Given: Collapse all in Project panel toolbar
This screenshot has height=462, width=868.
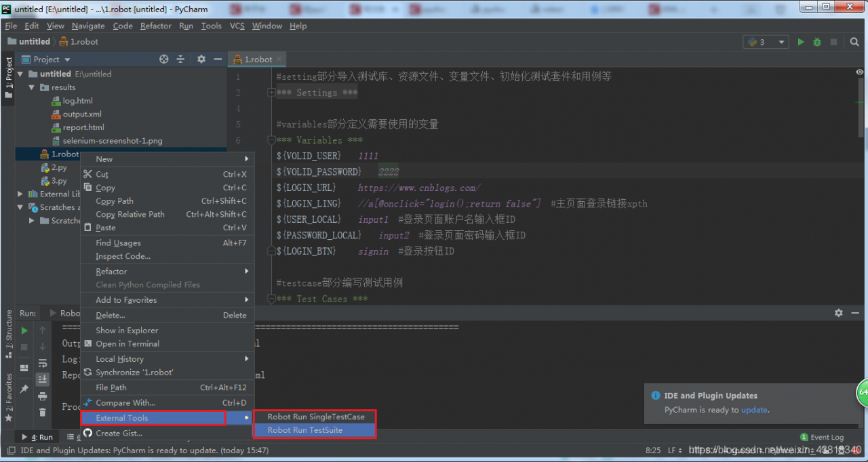Looking at the screenshot, I should (x=180, y=60).
